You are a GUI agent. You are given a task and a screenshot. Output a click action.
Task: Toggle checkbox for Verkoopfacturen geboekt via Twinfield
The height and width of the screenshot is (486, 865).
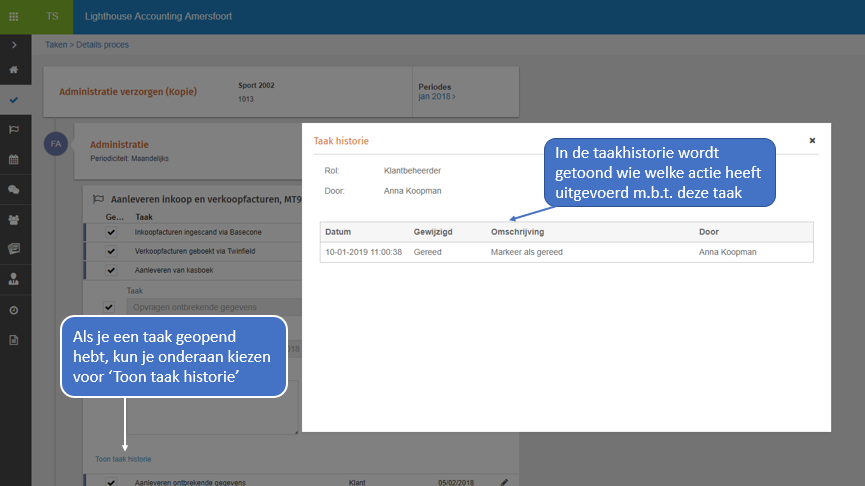tap(109, 251)
